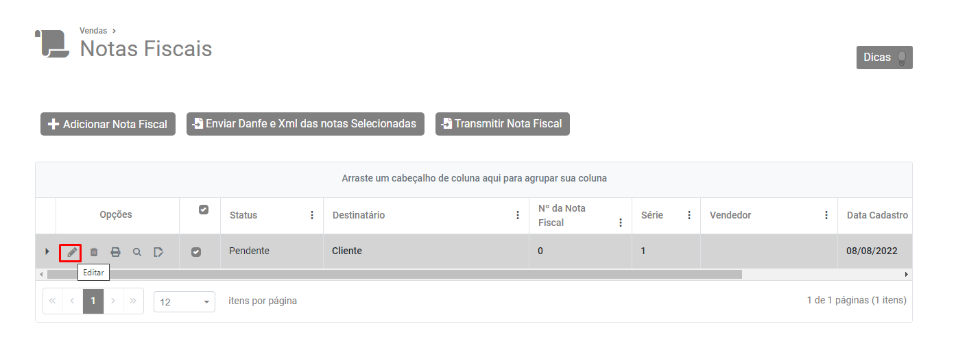Uncheck the Pendente row checkbox
Screen dimensions: 980x350
[196, 252]
